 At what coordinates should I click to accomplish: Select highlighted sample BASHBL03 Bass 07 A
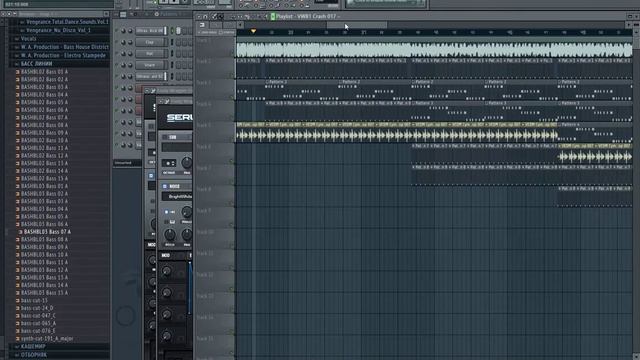click(x=47, y=232)
